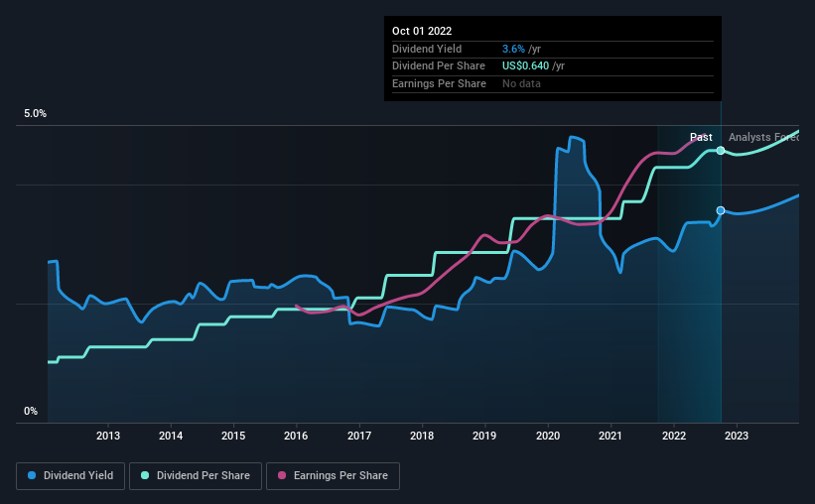
Task: Click the Past section label
Action: (x=701, y=137)
